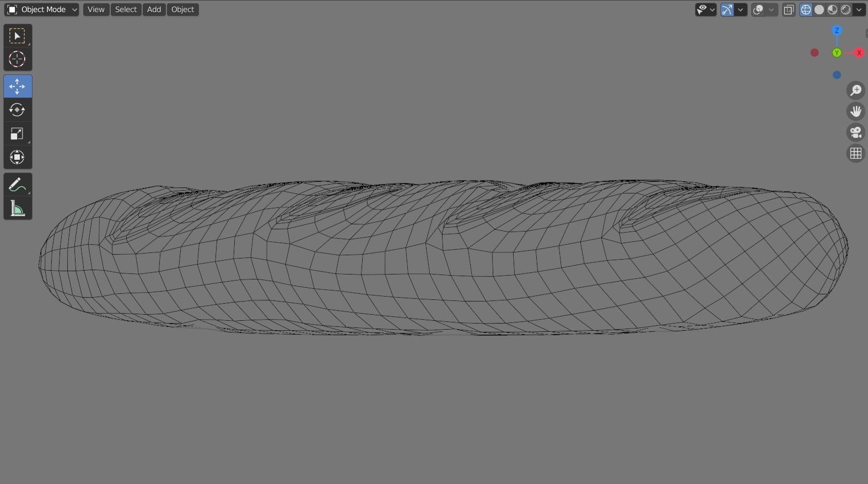Toggle viewport gizmos display
Screen dimensions: 868x484
[727, 9]
